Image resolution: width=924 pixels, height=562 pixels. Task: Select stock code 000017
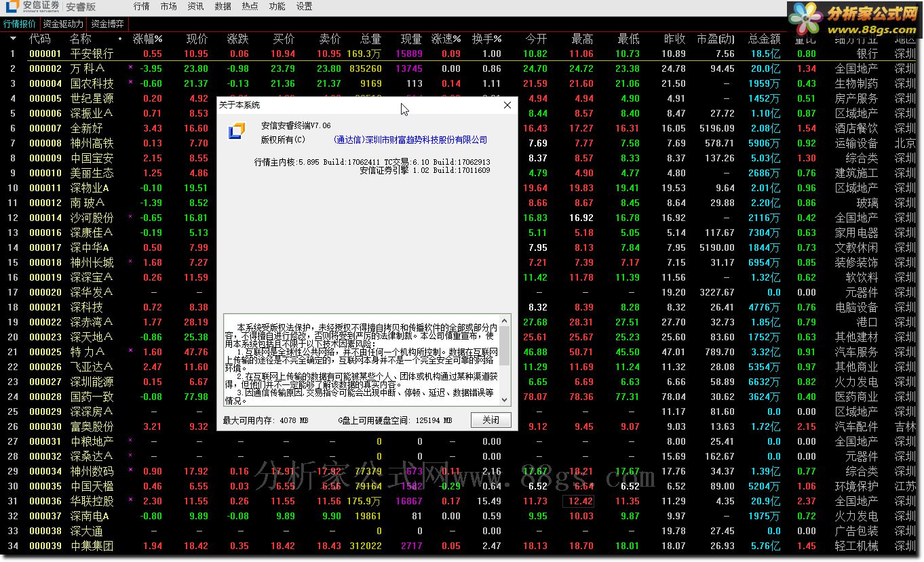click(x=45, y=247)
